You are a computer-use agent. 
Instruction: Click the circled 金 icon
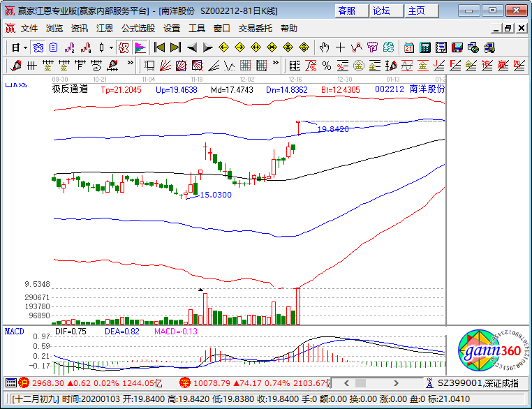coord(359,66)
